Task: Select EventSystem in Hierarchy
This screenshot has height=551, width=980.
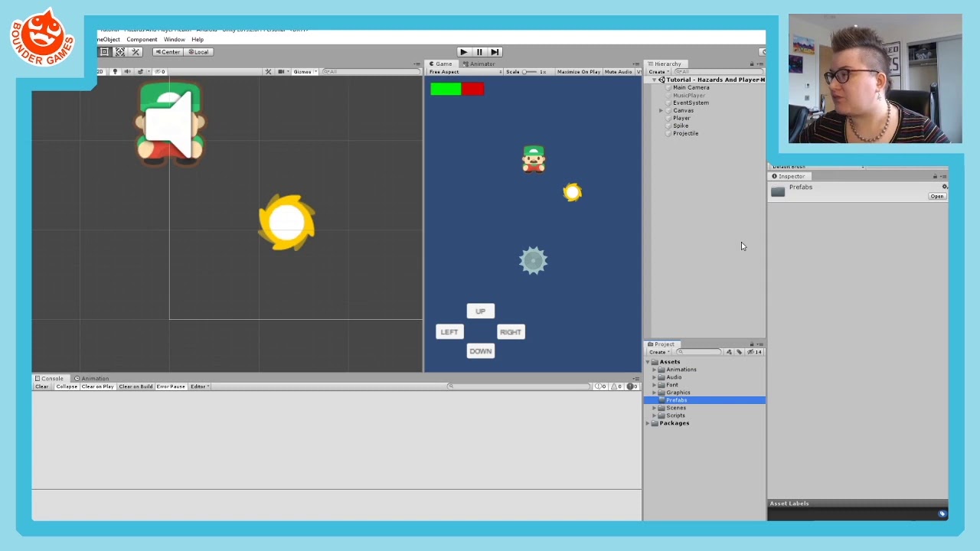Action: click(x=691, y=103)
